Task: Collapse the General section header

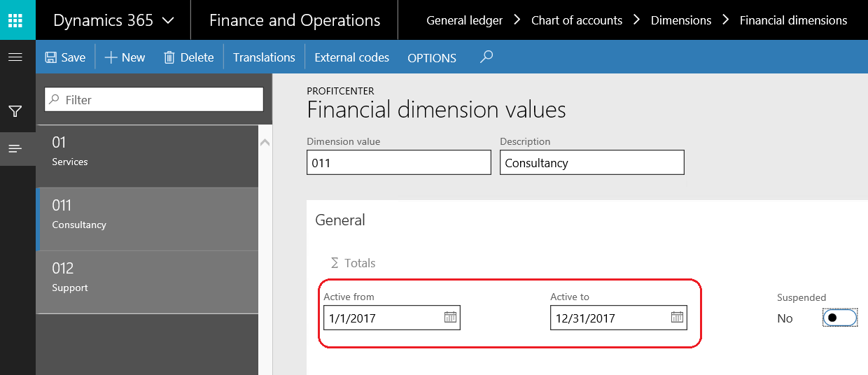Action: (340, 220)
